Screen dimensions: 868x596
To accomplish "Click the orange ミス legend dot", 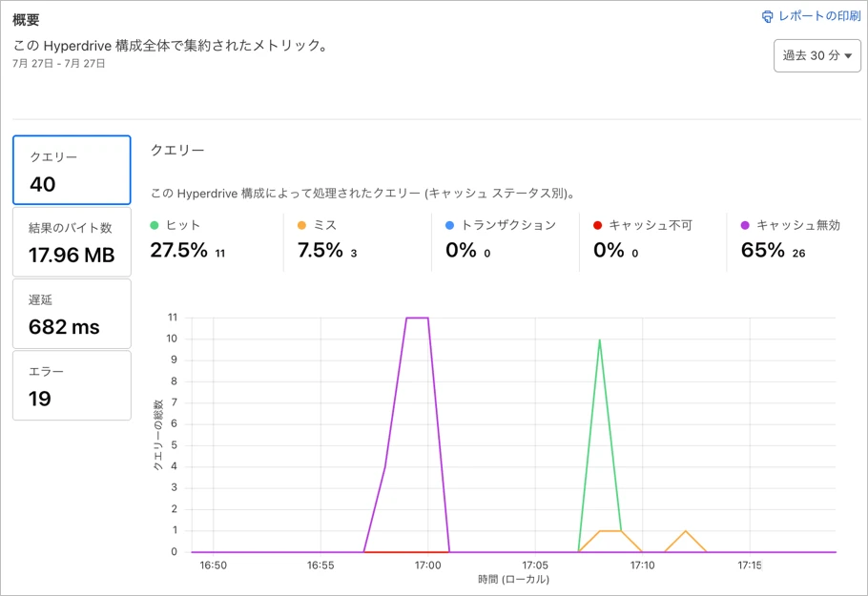I will coord(302,226).
